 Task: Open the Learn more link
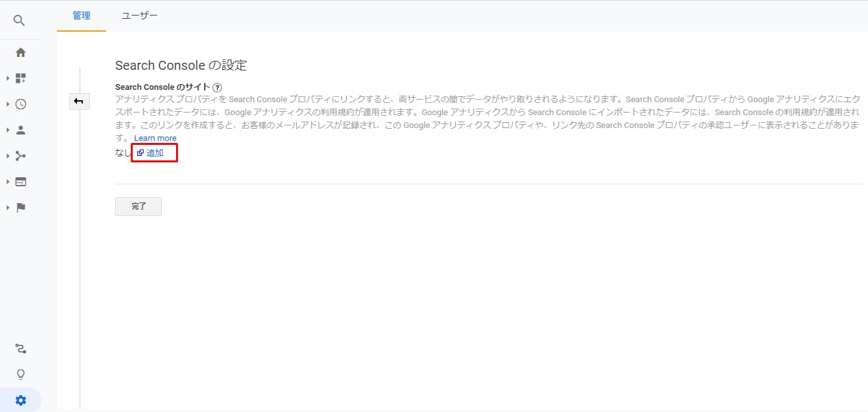coord(155,138)
